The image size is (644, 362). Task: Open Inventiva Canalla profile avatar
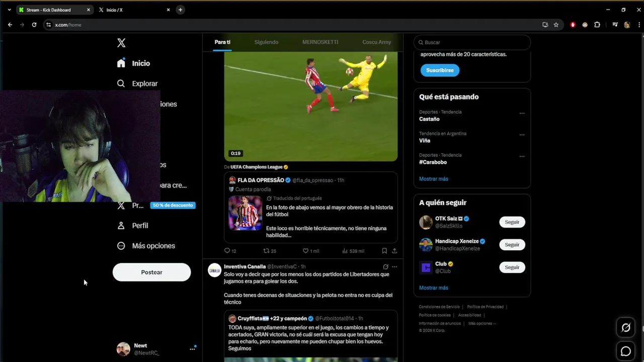(215, 270)
